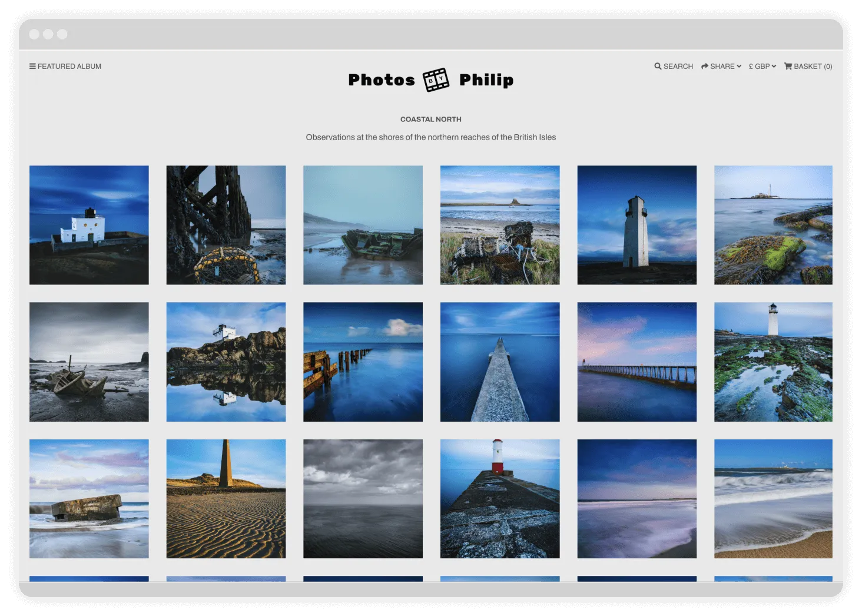Open photo of white lighthouse above green rock pools
This screenshot has height=616, width=862.
(773, 362)
